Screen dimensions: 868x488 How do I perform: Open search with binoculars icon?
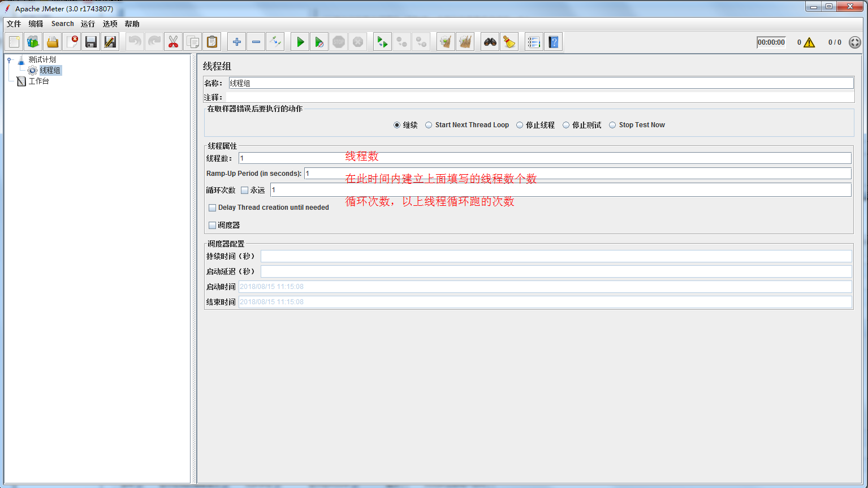[x=490, y=42]
